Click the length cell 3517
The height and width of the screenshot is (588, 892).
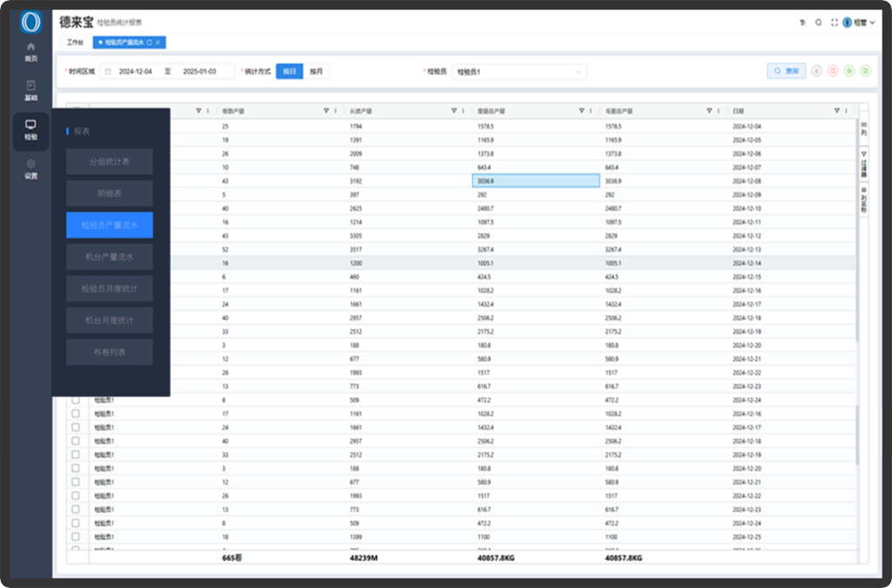pos(355,250)
